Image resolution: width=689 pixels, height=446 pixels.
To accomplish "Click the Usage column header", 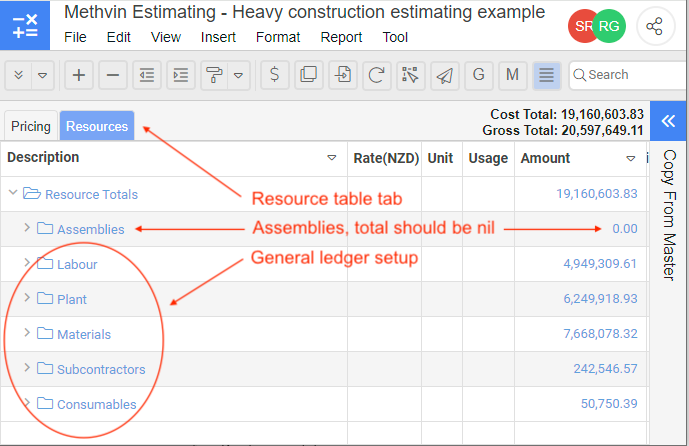I will (x=488, y=158).
